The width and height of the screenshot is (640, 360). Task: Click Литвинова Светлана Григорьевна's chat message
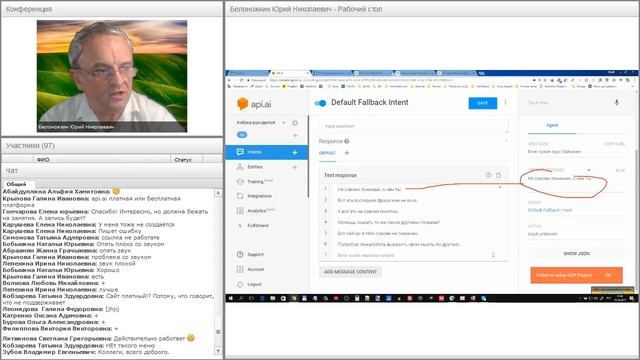coord(98,338)
